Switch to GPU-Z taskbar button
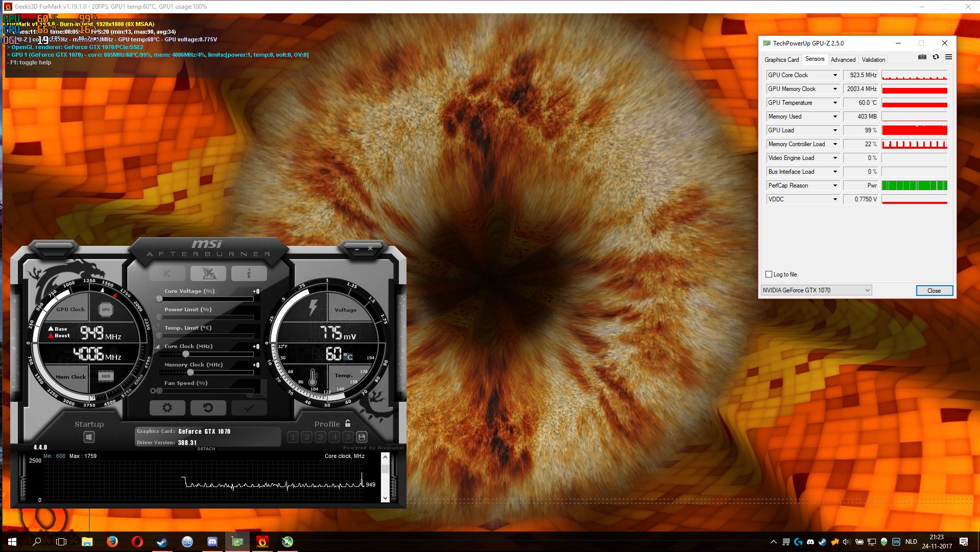This screenshot has width=980, height=552. coord(237,542)
